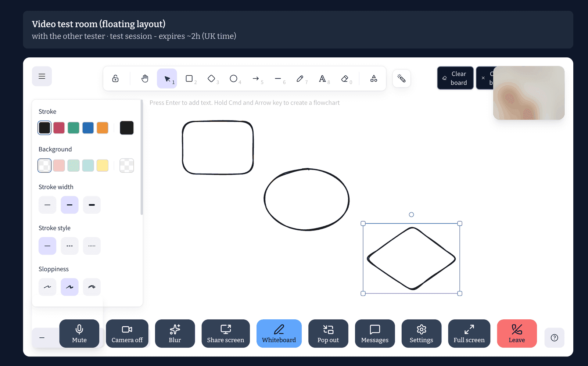Open the custom background color picker

[x=127, y=166]
